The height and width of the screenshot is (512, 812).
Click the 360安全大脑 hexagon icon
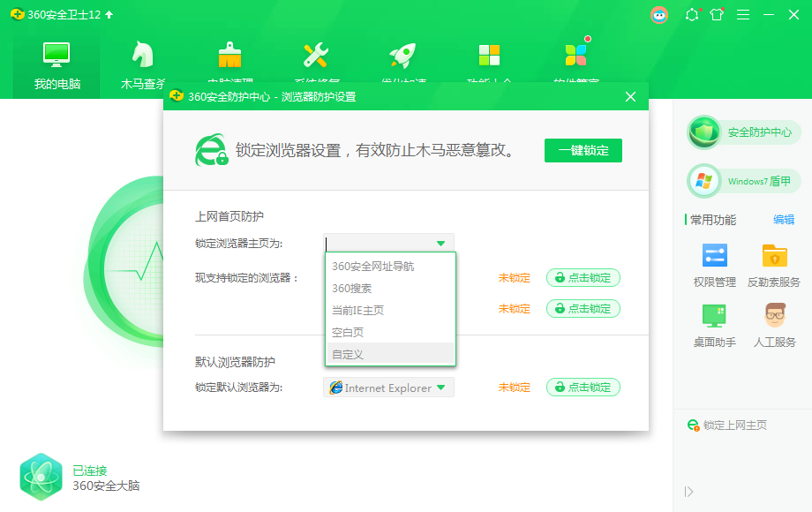pyautogui.click(x=41, y=477)
